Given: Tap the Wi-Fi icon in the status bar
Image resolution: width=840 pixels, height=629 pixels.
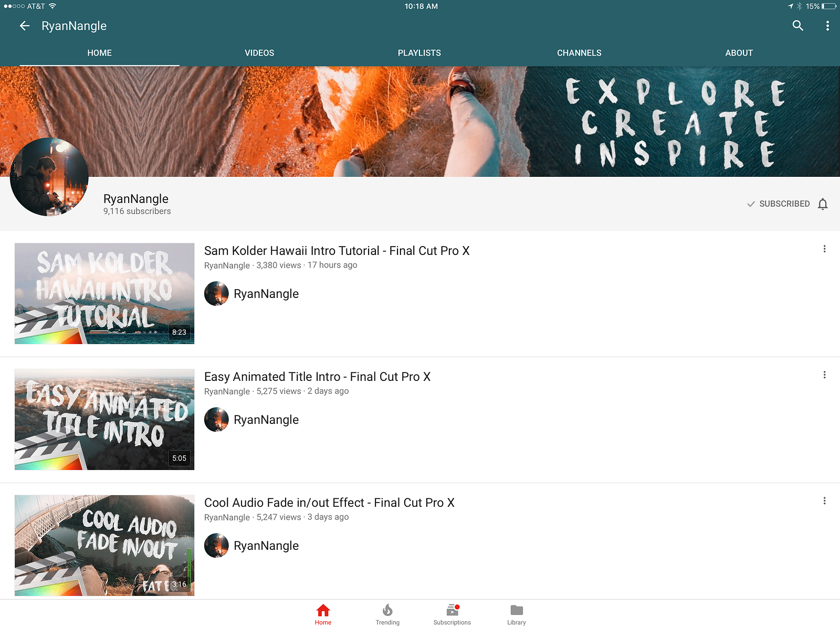Looking at the screenshot, I should 52,6.
